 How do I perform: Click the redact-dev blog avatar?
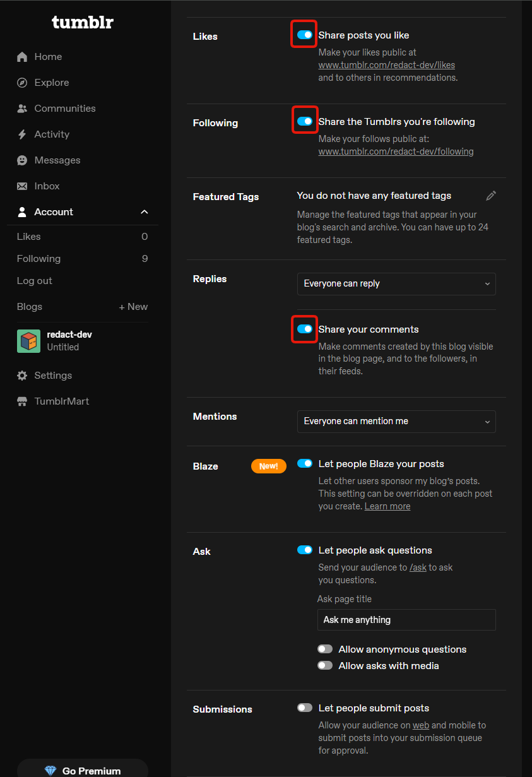click(x=28, y=341)
